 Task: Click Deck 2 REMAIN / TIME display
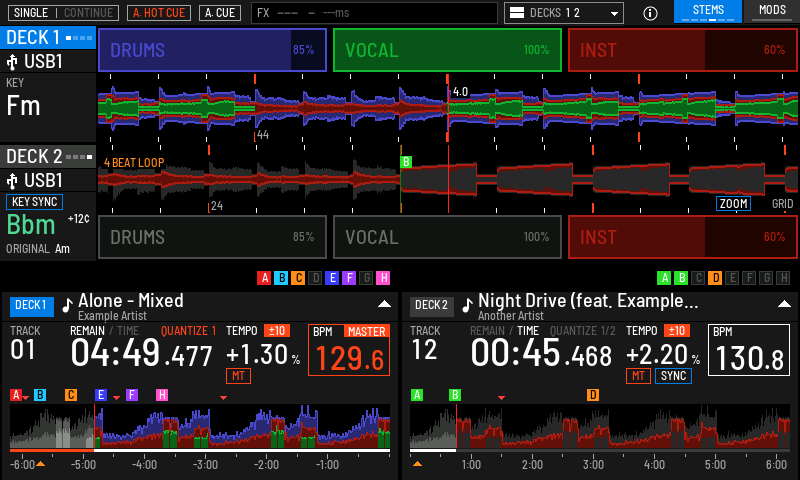coord(504,331)
